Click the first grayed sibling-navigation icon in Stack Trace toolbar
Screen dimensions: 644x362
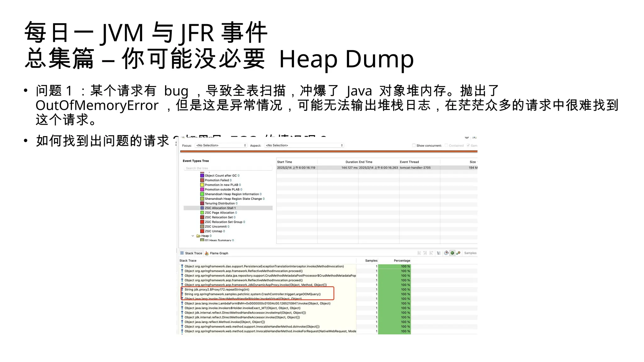[419, 253]
